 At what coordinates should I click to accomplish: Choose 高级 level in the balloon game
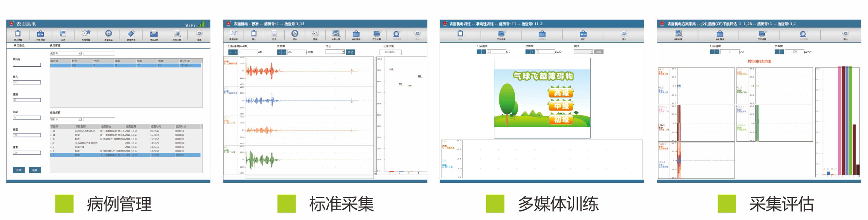[x=561, y=93]
